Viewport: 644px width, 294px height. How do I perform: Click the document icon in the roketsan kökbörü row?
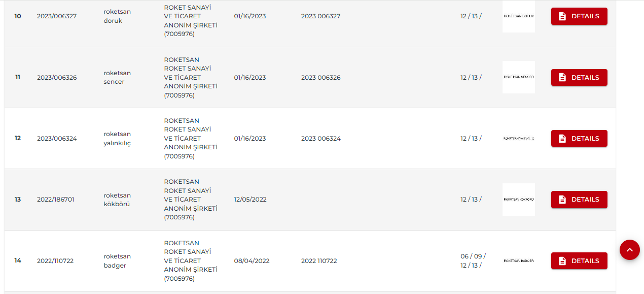pos(562,200)
